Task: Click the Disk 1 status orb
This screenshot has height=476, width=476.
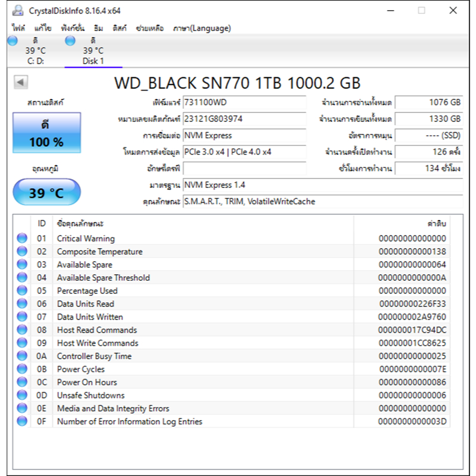Action: [x=70, y=40]
